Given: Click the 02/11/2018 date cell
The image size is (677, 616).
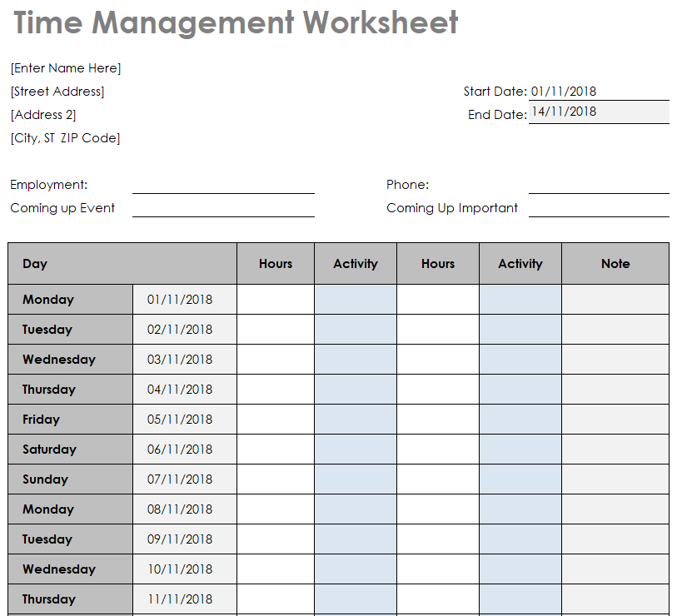Looking at the screenshot, I should tap(185, 330).
